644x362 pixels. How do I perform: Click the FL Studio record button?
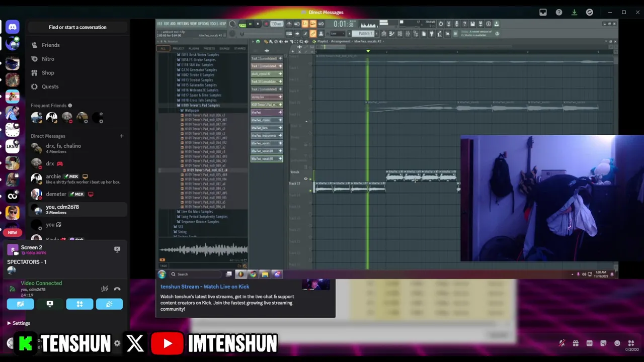[266, 24]
